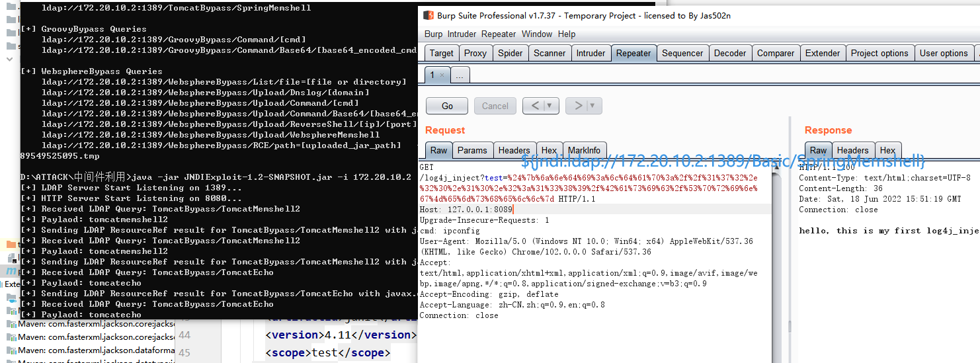980x363 pixels.
Task: Open the Project options tab
Action: (x=879, y=53)
